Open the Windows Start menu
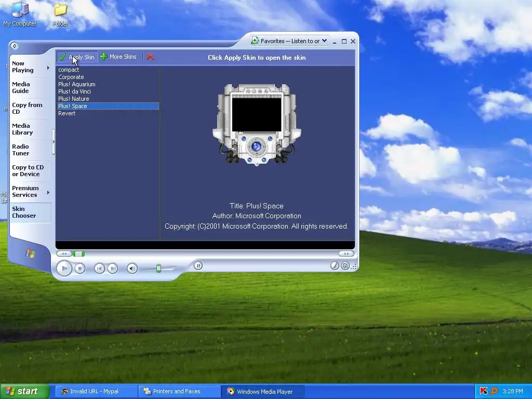Screen dimensions: 532x399 point(25,391)
